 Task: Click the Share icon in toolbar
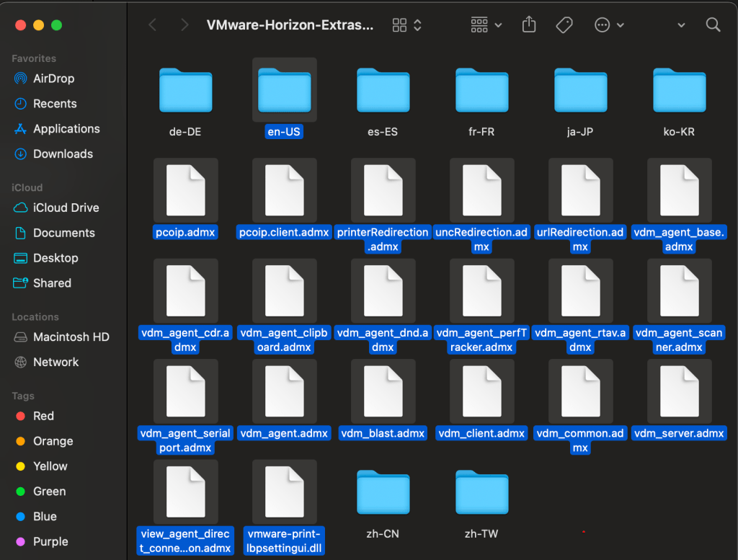click(x=529, y=25)
